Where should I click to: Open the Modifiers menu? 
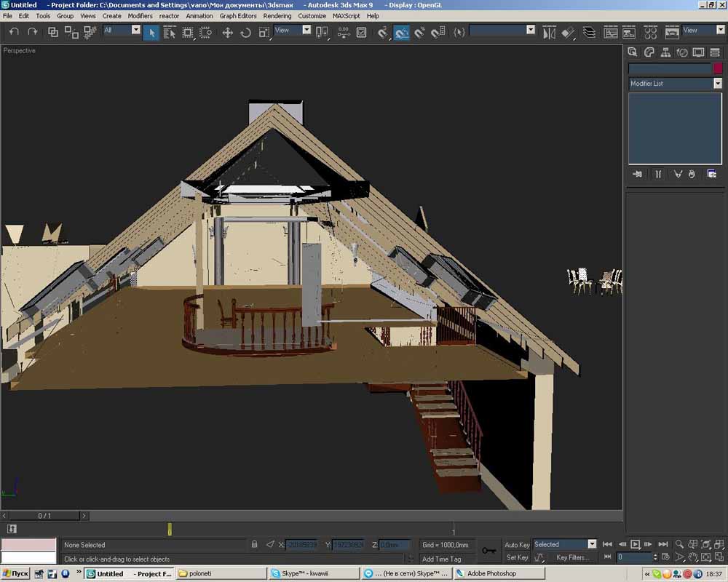[x=140, y=15]
